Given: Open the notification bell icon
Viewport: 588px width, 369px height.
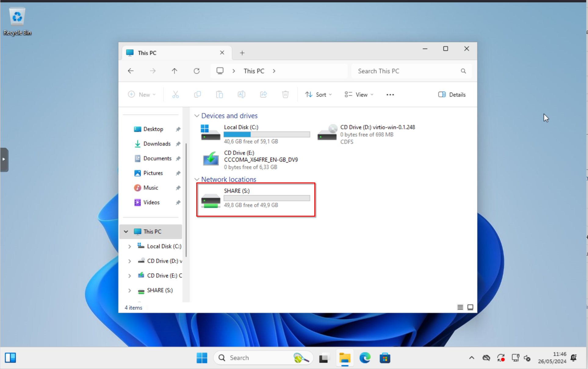Looking at the screenshot, I should (x=574, y=358).
